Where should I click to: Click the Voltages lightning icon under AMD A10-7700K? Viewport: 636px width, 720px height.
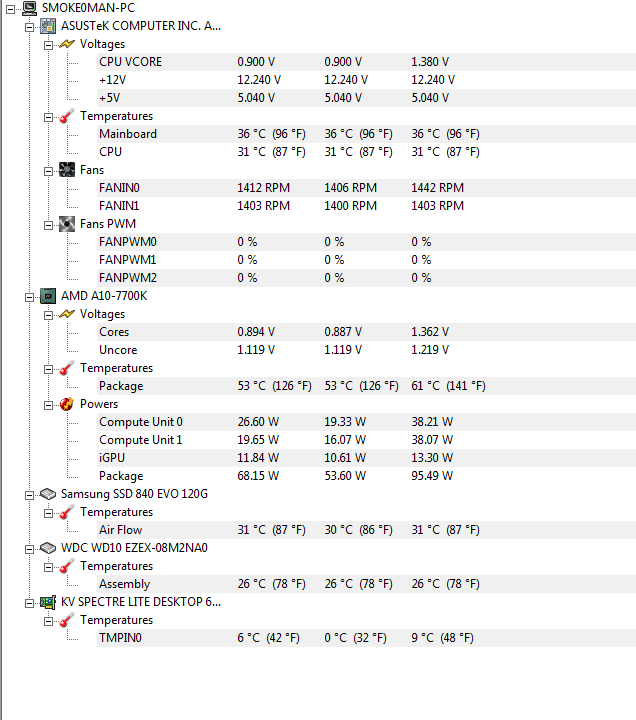click(67, 314)
